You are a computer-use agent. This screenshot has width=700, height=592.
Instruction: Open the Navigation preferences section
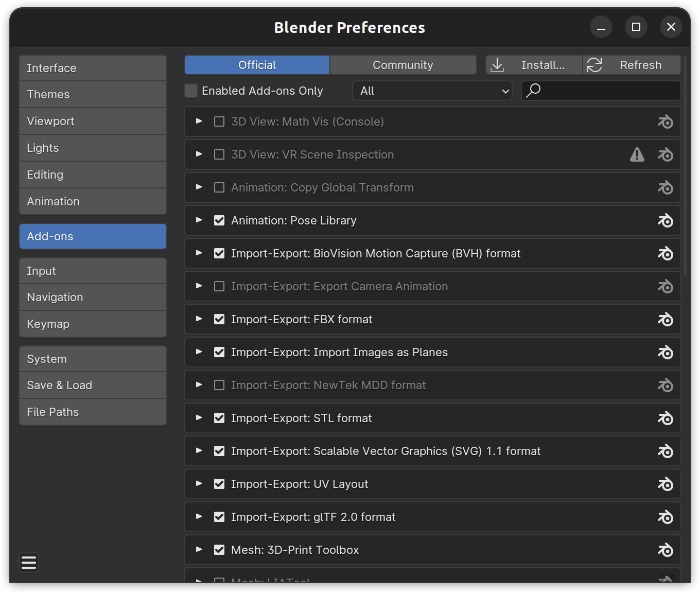tap(93, 297)
